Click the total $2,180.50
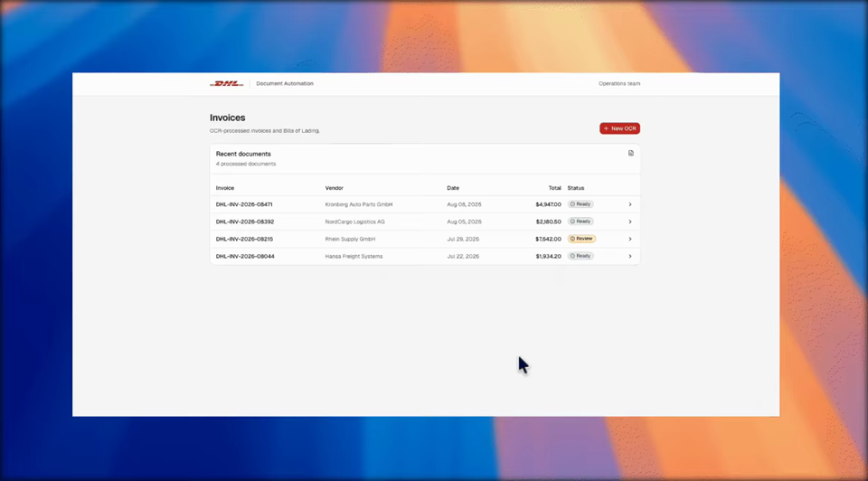 [x=548, y=222]
